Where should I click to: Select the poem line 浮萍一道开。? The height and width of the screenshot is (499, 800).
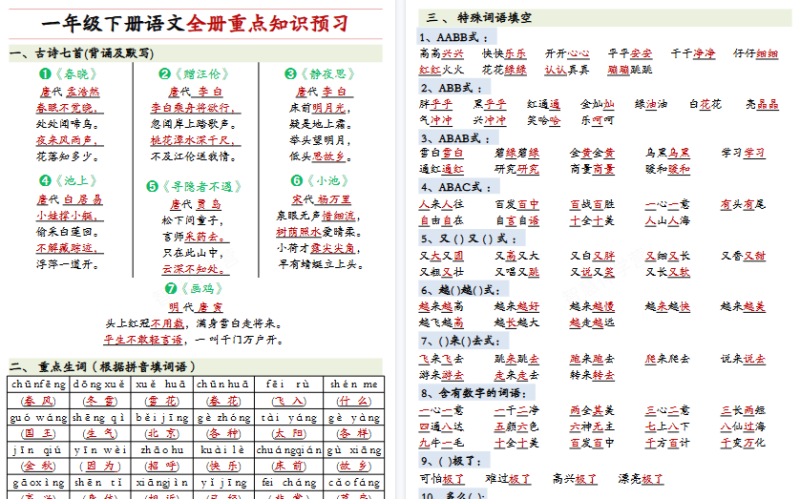coord(67,264)
